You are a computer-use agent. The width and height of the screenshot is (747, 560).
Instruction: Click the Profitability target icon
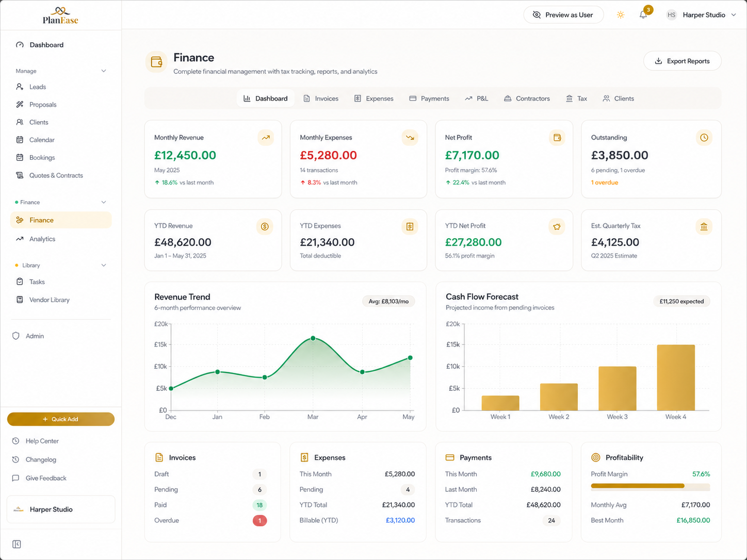(x=596, y=457)
